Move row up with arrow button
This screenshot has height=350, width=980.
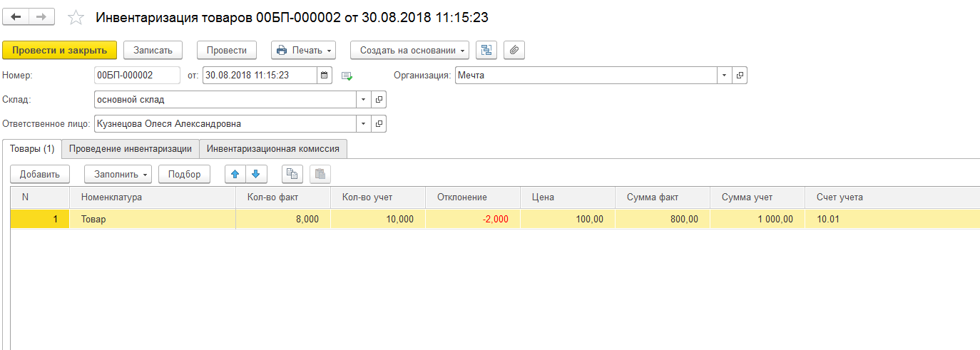point(235,174)
